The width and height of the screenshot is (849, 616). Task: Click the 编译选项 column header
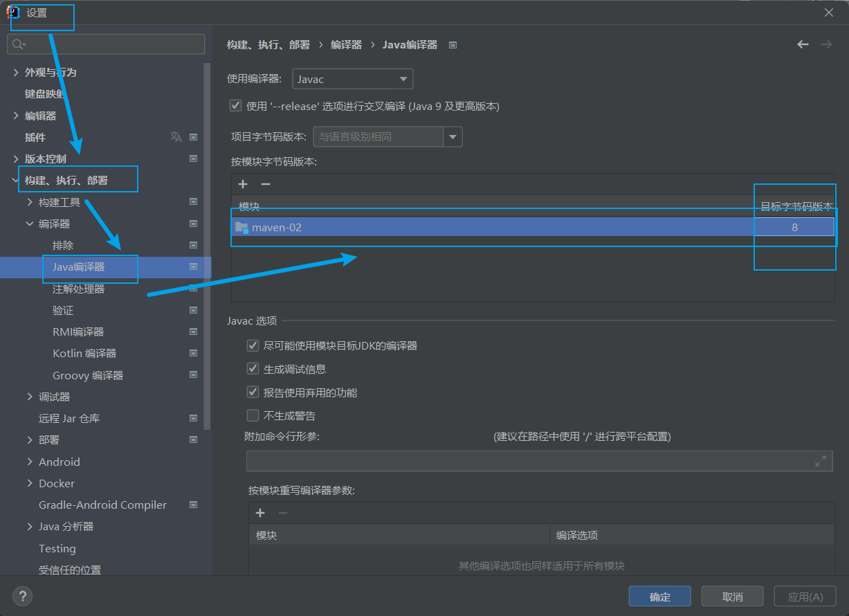(577, 535)
